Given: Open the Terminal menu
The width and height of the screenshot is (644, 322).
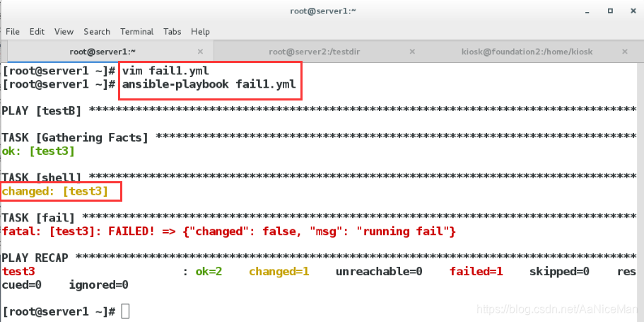Looking at the screenshot, I should (x=136, y=32).
